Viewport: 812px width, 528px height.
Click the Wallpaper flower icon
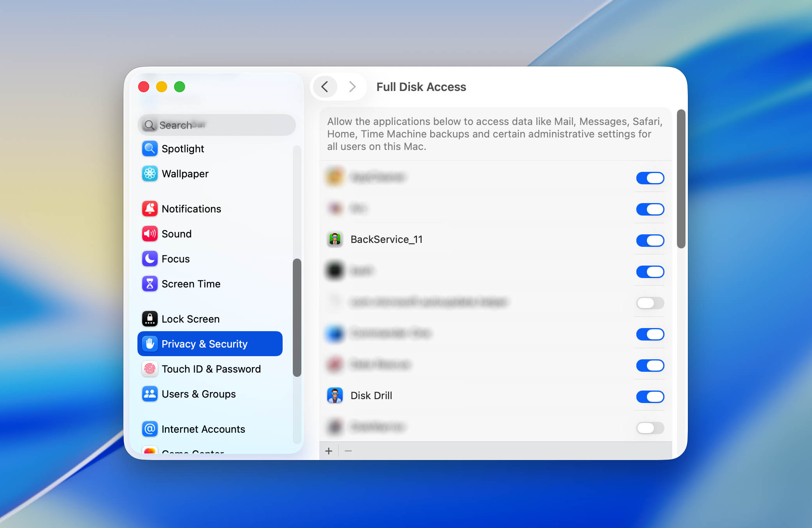[x=150, y=174]
